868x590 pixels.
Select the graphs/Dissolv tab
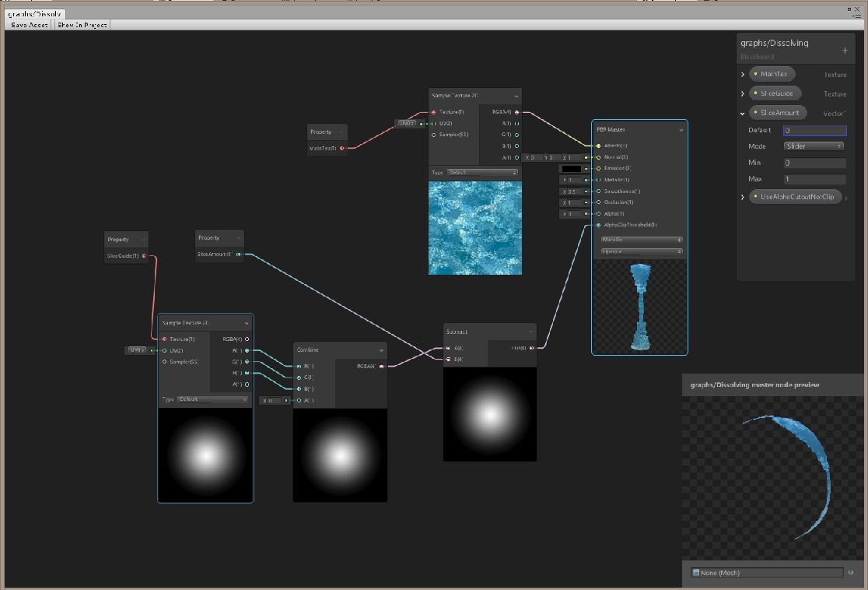coord(35,13)
